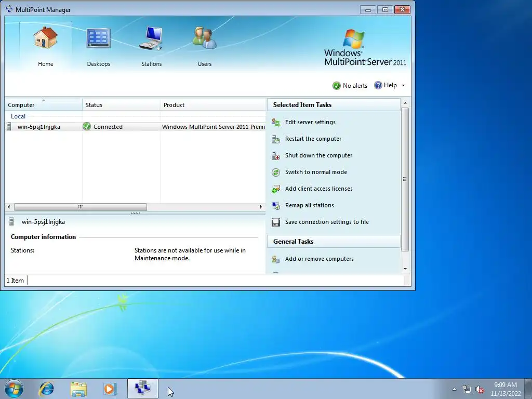Choose Restart the computer task
This screenshot has width=532, height=399.
pyautogui.click(x=313, y=139)
